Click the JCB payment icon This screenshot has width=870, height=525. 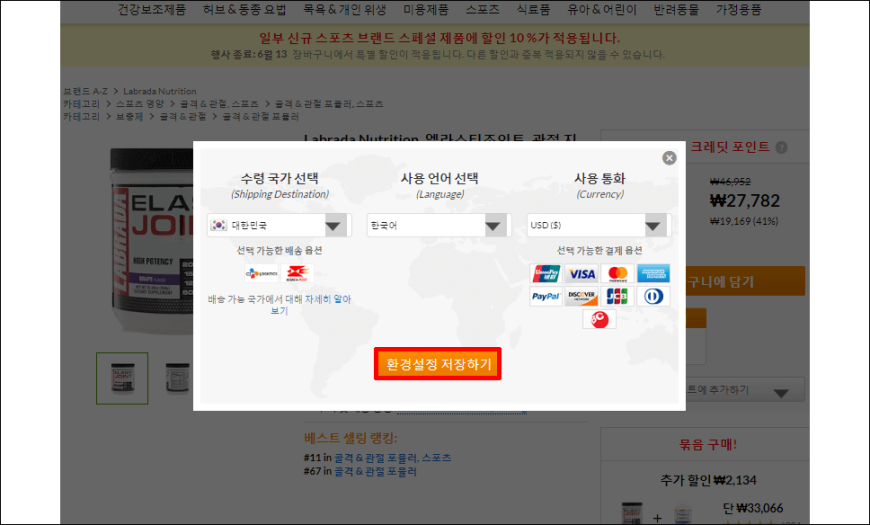618,296
